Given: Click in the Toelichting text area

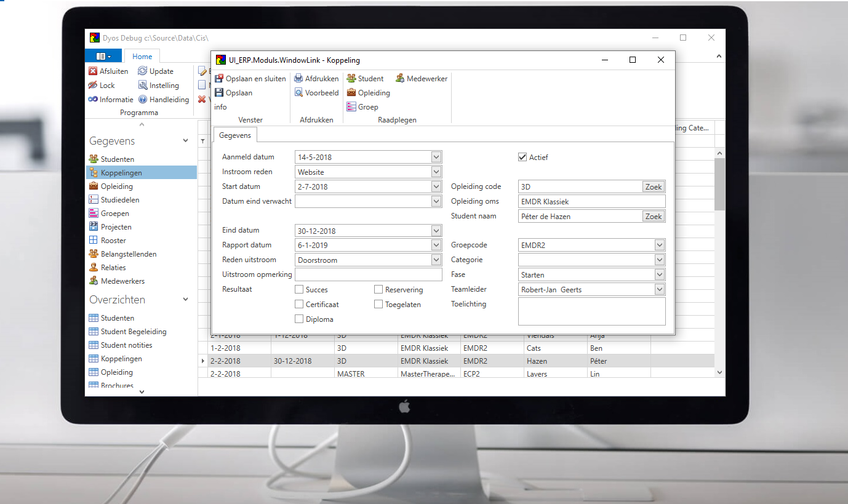Looking at the screenshot, I should coord(592,311).
